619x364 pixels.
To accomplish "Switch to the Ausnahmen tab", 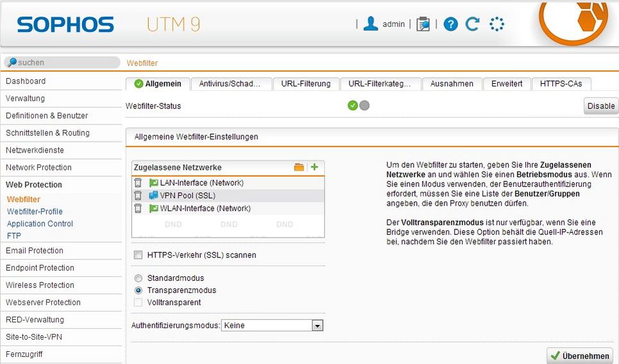I will pyautogui.click(x=452, y=84).
